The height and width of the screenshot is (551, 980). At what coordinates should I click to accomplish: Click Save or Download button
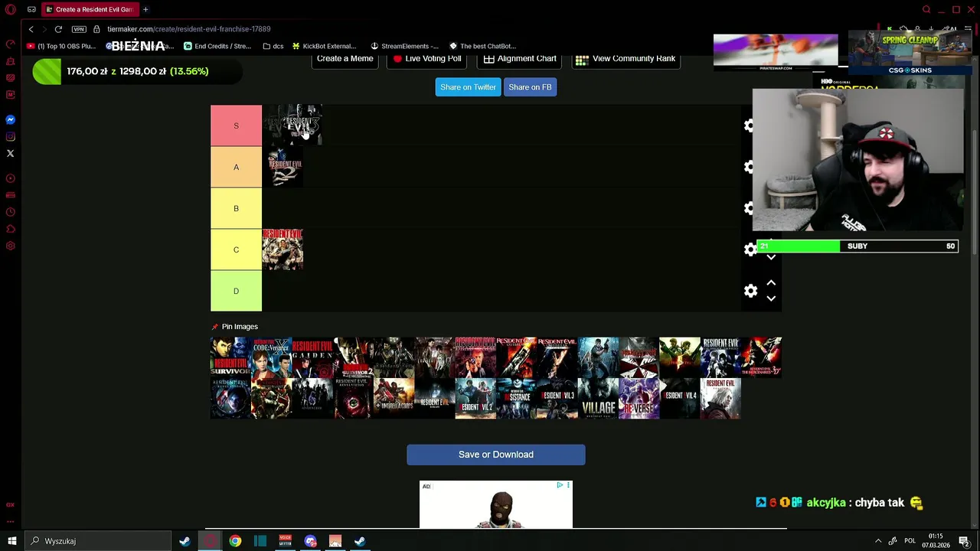(496, 455)
